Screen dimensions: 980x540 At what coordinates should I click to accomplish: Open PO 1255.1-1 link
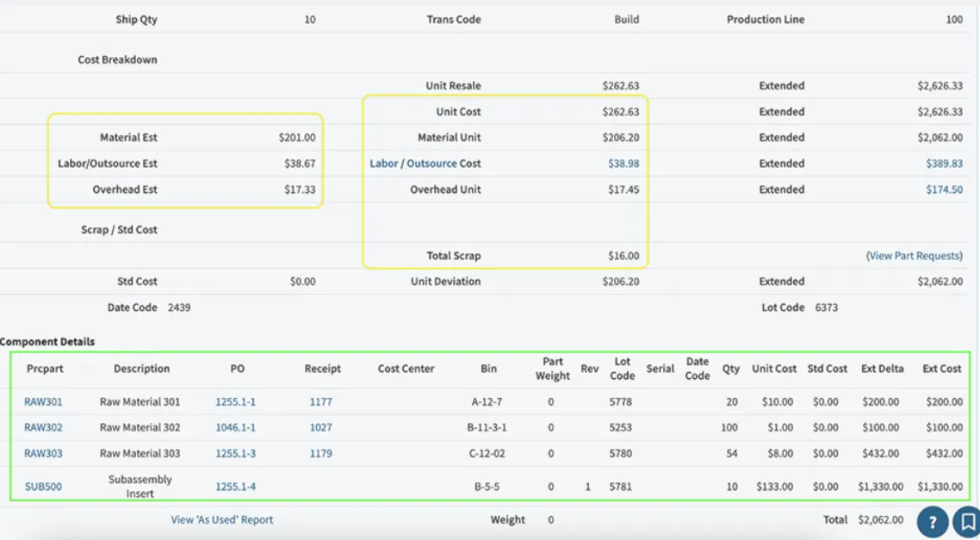tap(235, 402)
